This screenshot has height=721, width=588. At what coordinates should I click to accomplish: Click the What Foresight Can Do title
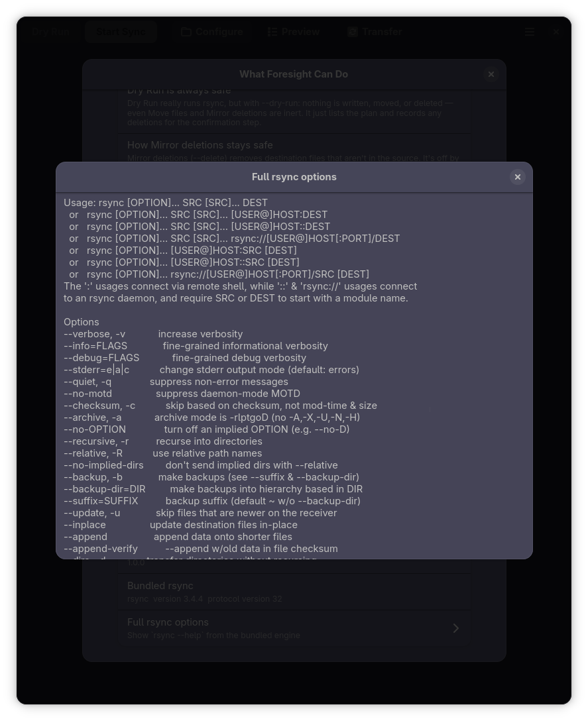pos(294,74)
